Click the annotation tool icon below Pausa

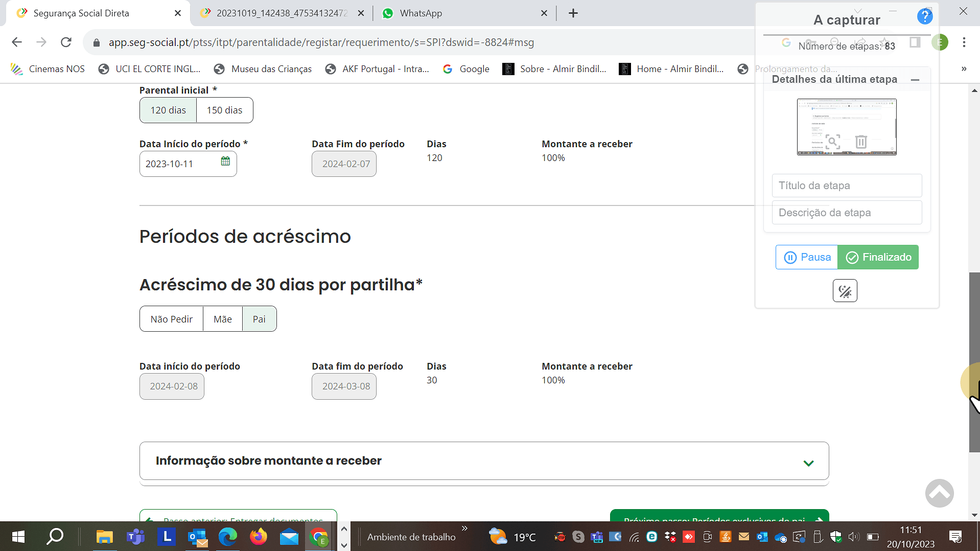(x=845, y=291)
